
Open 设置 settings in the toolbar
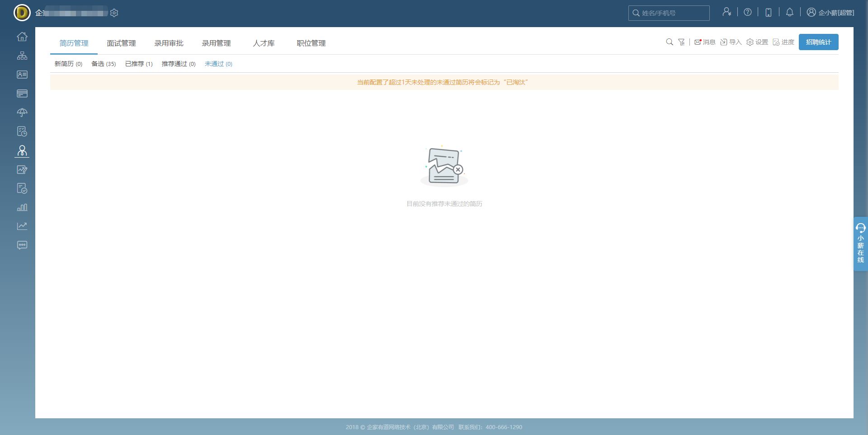point(757,42)
